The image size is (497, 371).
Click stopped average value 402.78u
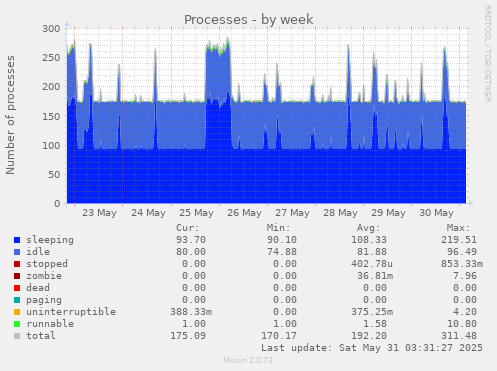(372, 264)
